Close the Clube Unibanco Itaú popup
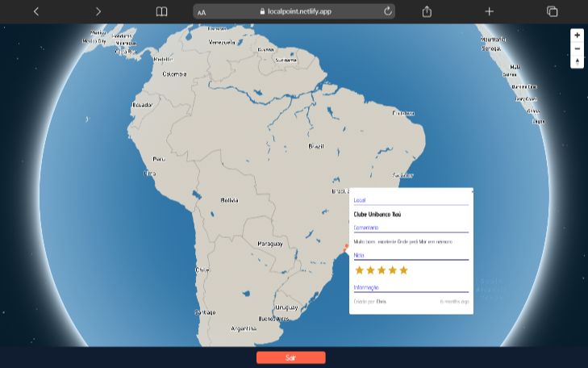Screen dimensions: 588x368 pyautogui.click(x=472, y=191)
